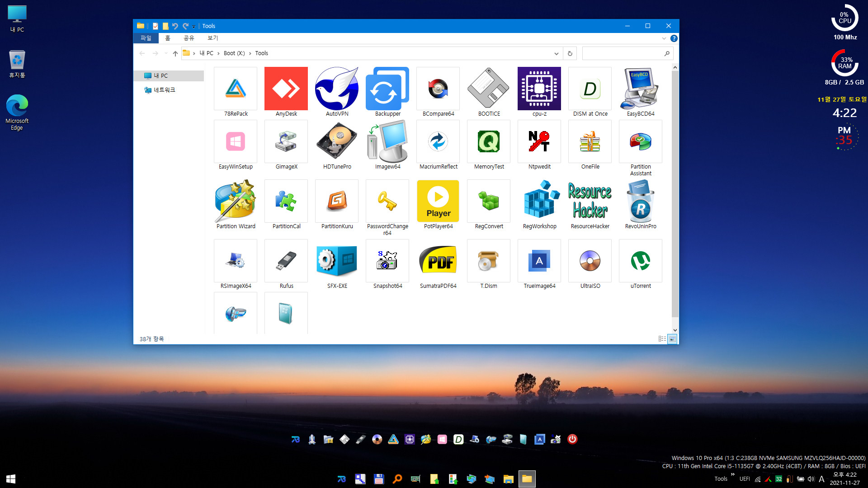Click the red power icon in dock
The width and height of the screenshot is (868, 488).
[572, 439]
